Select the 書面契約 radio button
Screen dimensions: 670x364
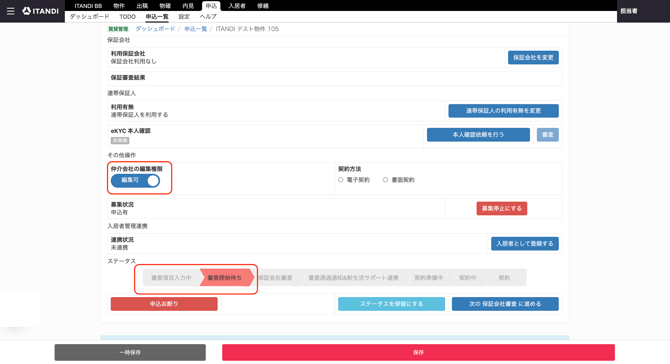click(x=385, y=180)
